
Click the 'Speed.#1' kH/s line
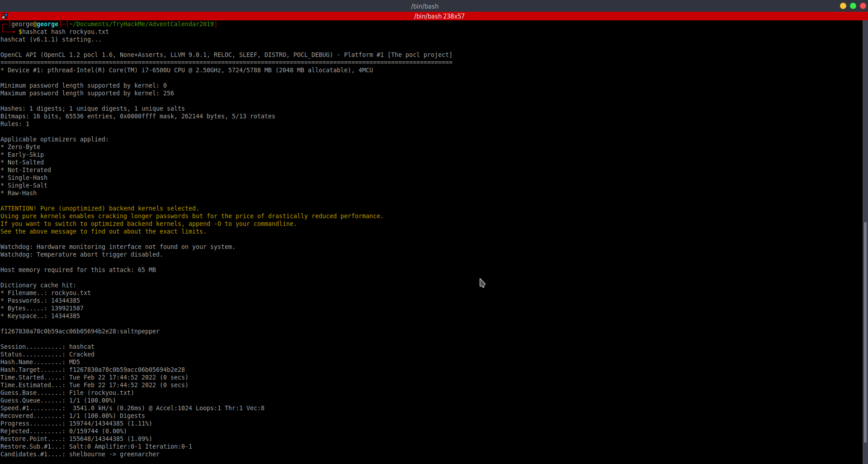pos(132,408)
